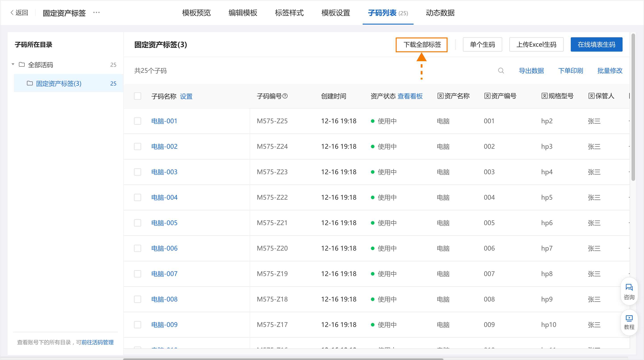Click folder icon of 全部活码
Screen dimensions: 644x360
[22, 65]
